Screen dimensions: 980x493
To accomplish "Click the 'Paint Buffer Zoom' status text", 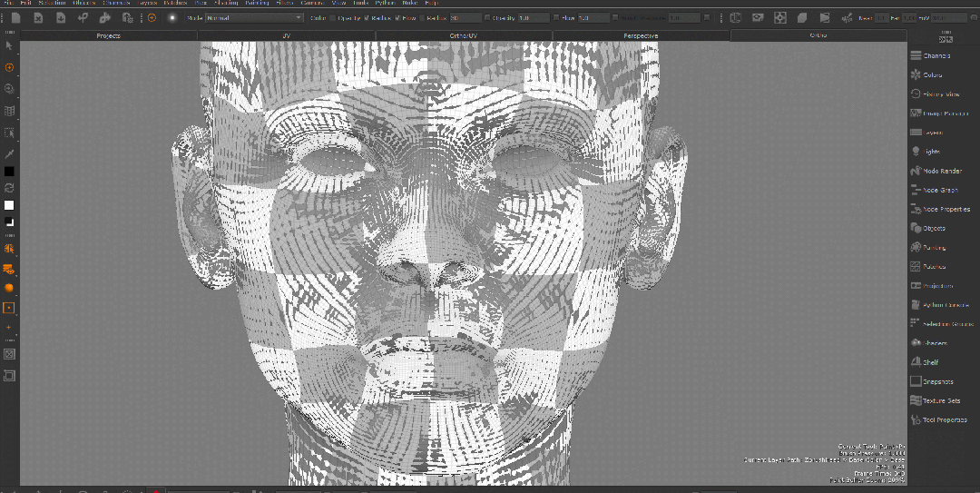I will tap(867, 480).
